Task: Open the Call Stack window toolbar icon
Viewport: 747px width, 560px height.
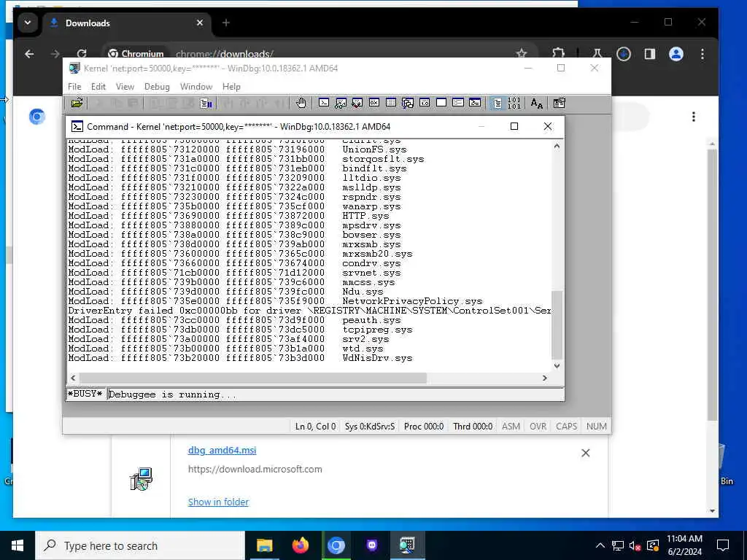Action: 408,103
